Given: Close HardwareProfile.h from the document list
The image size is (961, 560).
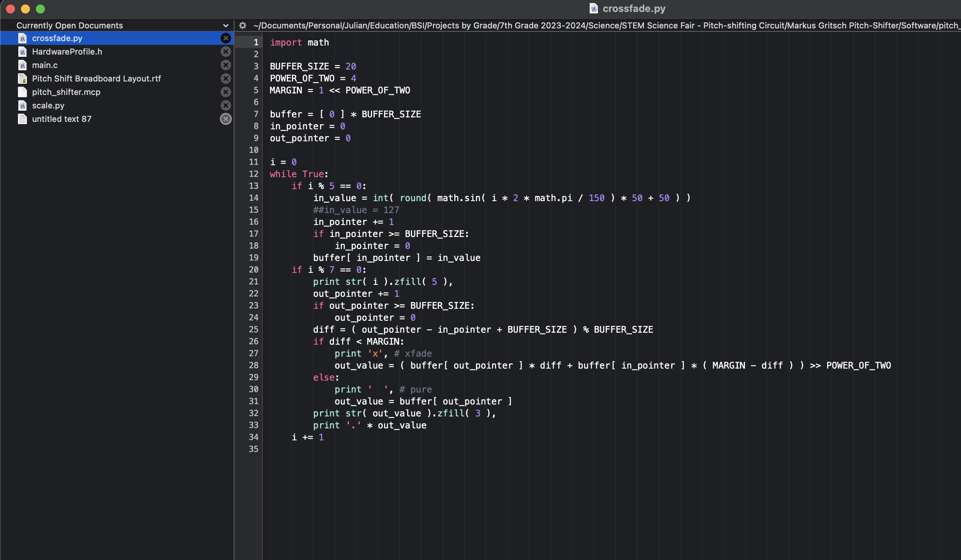Looking at the screenshot, I should 226,52.
